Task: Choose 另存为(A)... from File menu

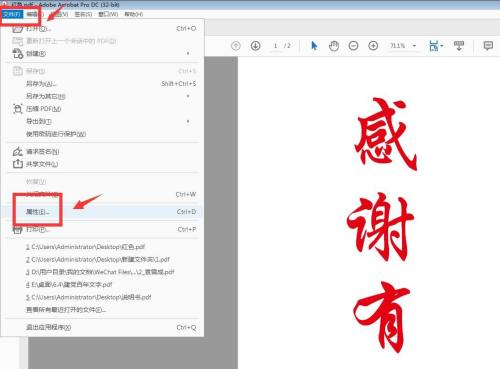Action: pos(102,84)
